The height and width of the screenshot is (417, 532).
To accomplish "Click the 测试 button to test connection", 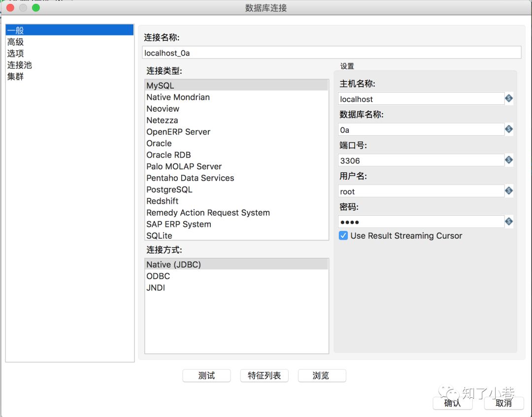I will coord(206,375).
